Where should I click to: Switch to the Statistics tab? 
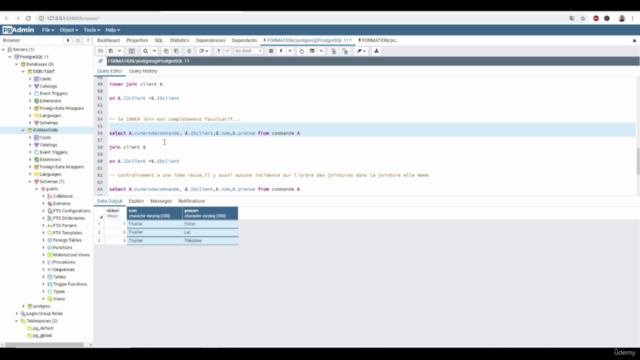click(180, 40)
